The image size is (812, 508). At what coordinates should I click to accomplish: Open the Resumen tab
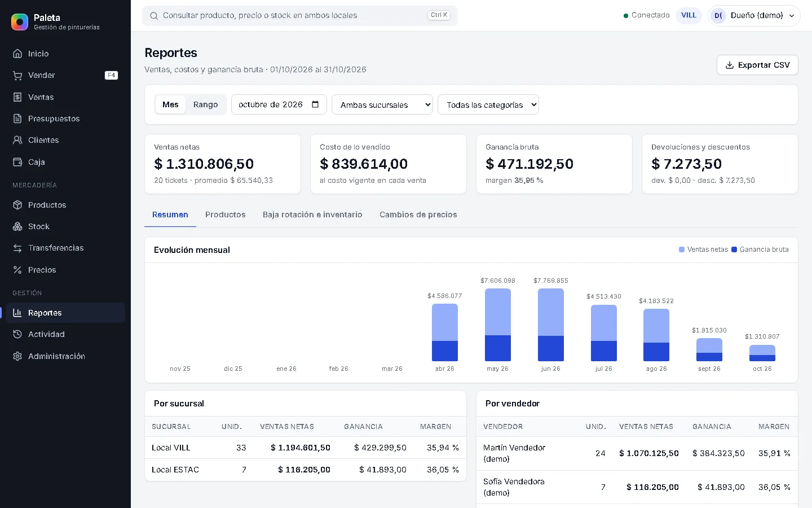pyautogui.click(x=170, y=214)
